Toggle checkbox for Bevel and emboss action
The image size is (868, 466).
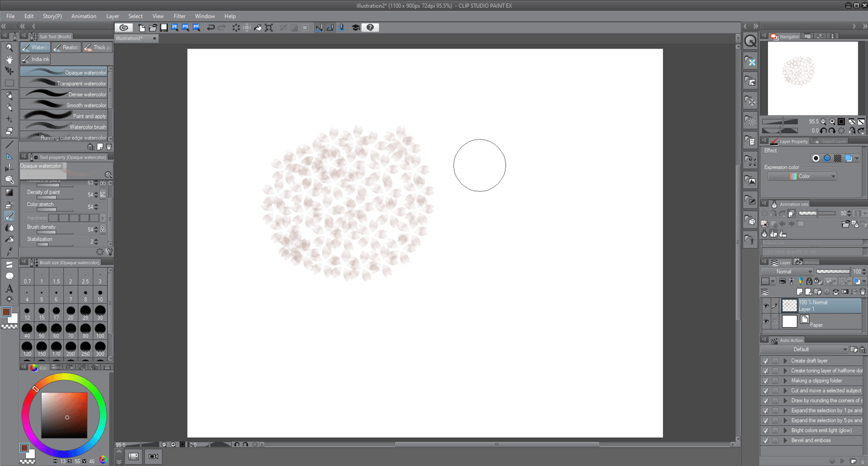tap(765, 441)
